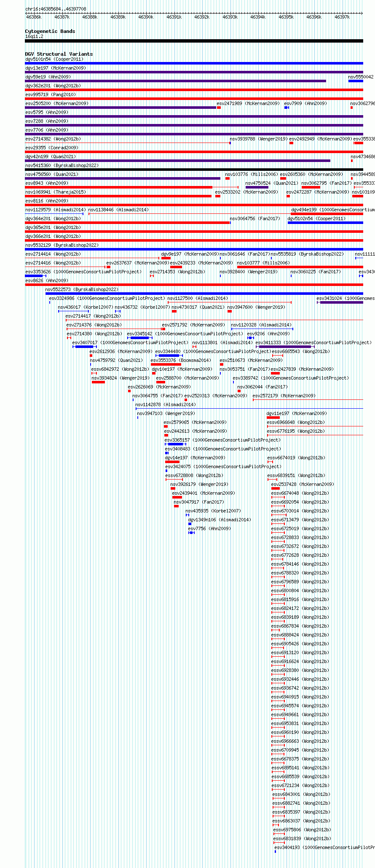Click the nsv3047917 (Fan2017) label
The image size is (375, 868).
[199, 502]
